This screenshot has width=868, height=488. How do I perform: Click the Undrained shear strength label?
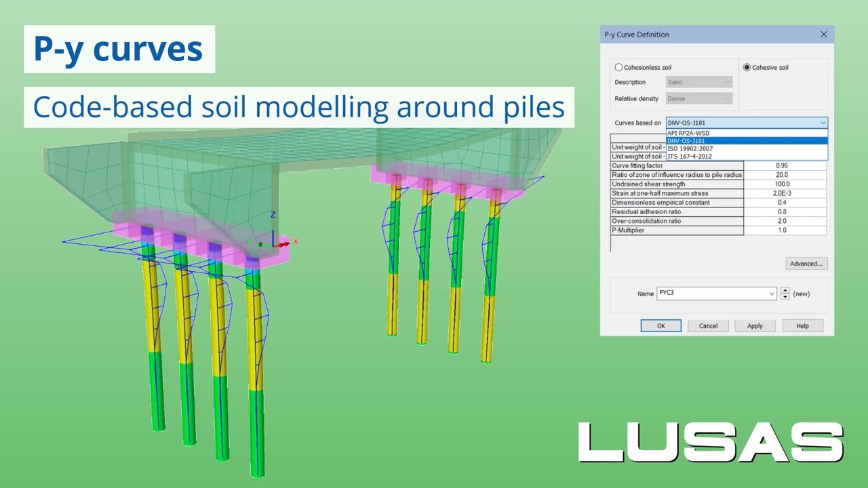click(x=677, y=184)
